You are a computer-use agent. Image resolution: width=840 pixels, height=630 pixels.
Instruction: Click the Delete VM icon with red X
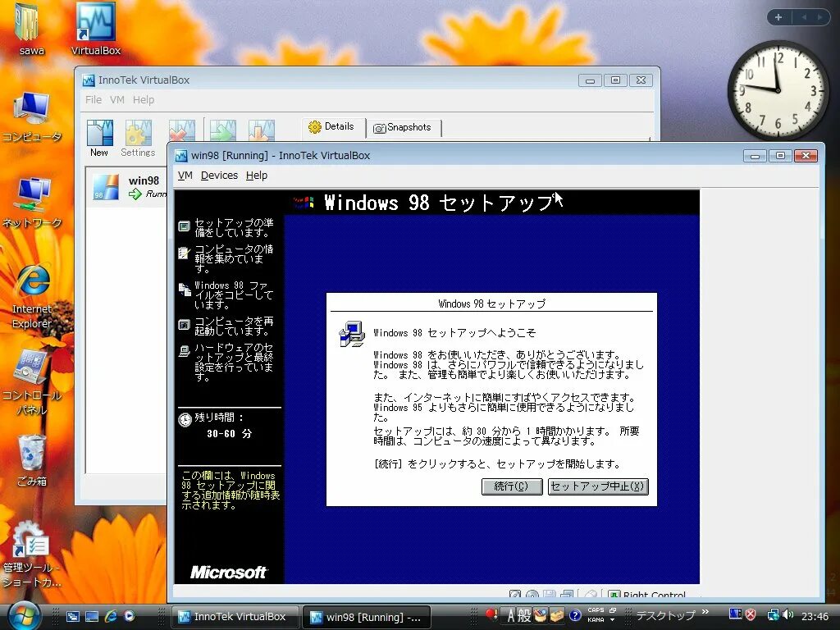181,131
